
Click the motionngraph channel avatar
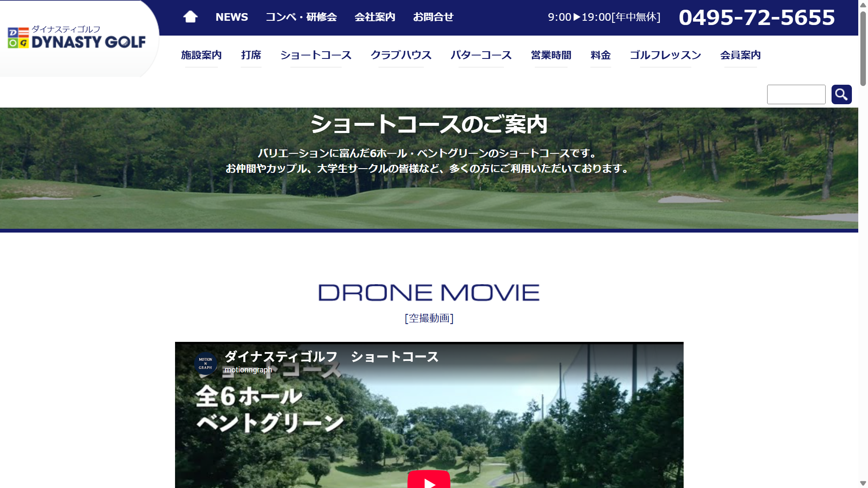coord(206,363)
